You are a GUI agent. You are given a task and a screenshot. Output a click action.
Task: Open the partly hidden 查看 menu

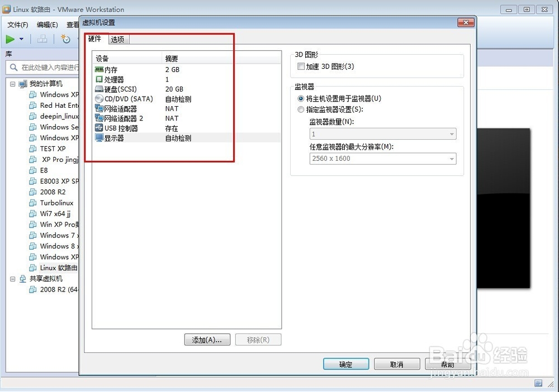coord(73,25)
